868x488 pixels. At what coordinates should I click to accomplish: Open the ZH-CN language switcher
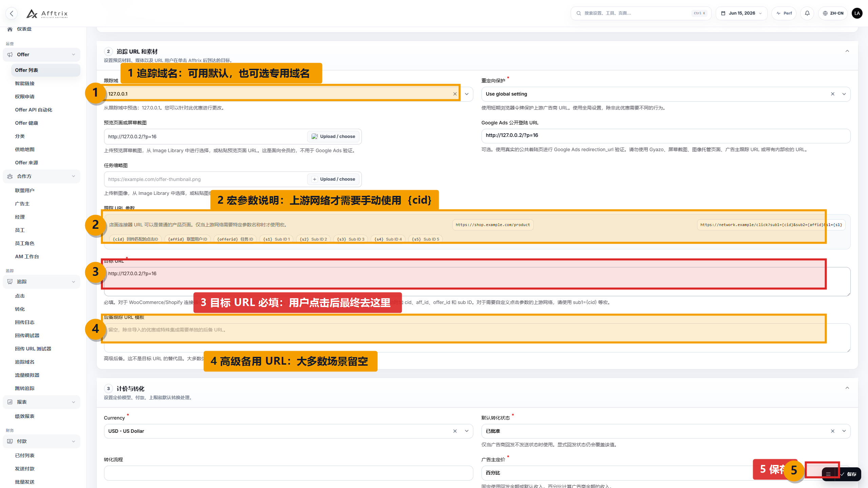pos(833,13)
